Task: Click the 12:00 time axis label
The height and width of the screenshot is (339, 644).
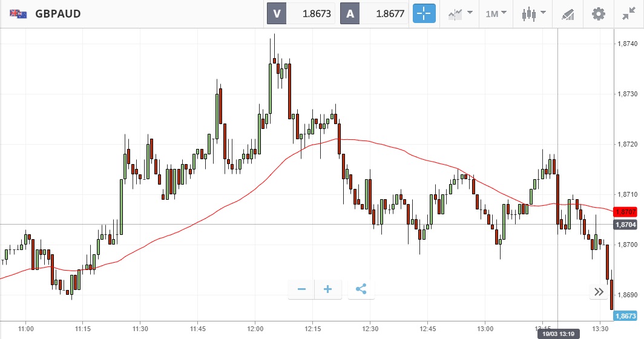Action: pos(255,329)
